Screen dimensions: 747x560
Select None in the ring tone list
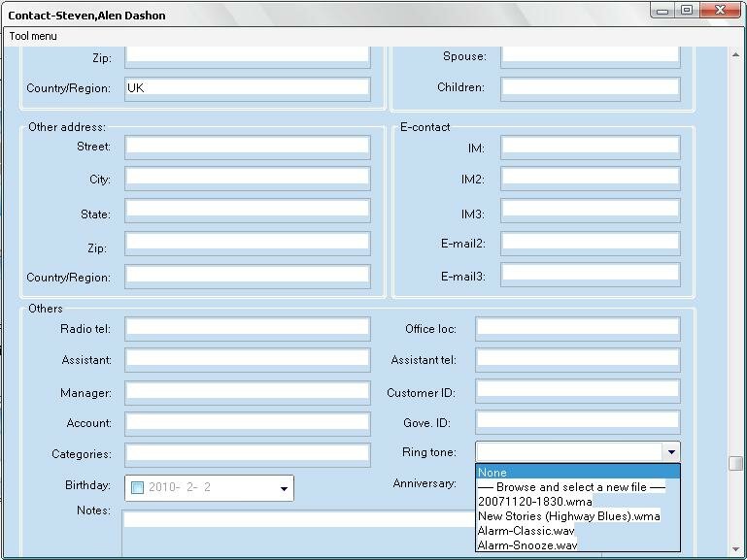(577, 472)
